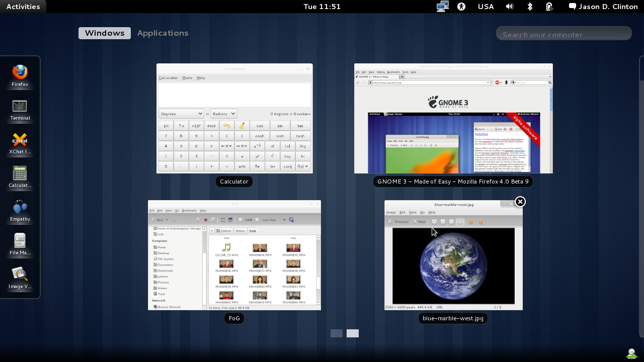Go up a directory in the FoG window
The image size is (644, 362).
(x=198, y=220)
